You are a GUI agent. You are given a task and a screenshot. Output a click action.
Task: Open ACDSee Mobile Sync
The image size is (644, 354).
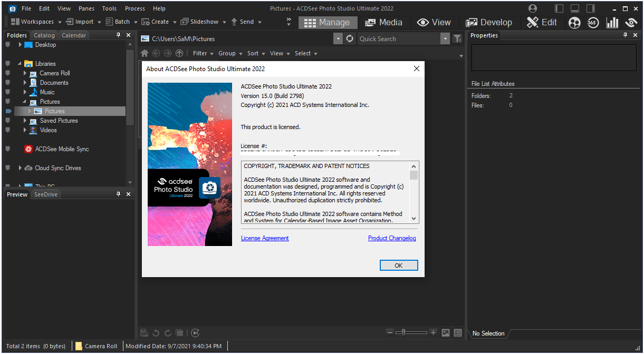[x=62, y=149]
